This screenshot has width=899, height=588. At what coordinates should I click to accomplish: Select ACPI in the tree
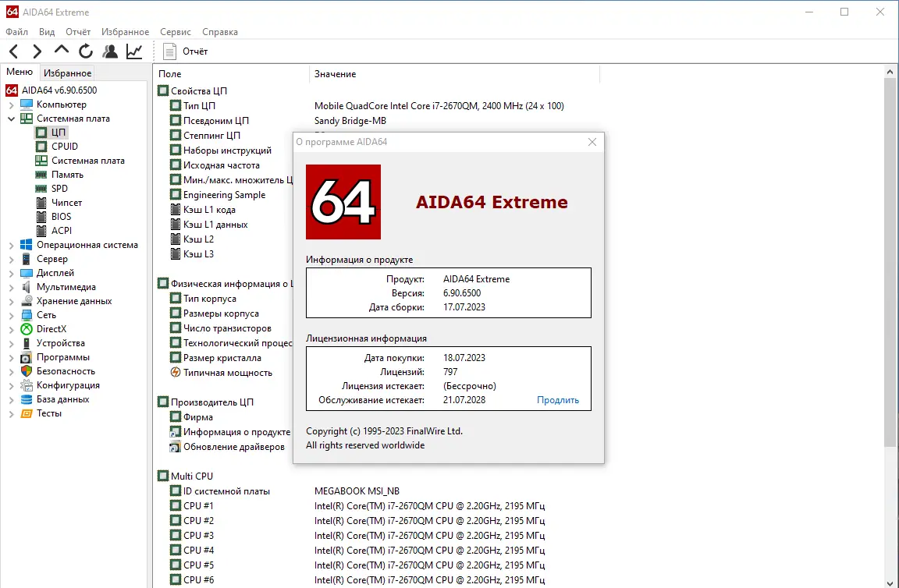[x=62, y=231]
